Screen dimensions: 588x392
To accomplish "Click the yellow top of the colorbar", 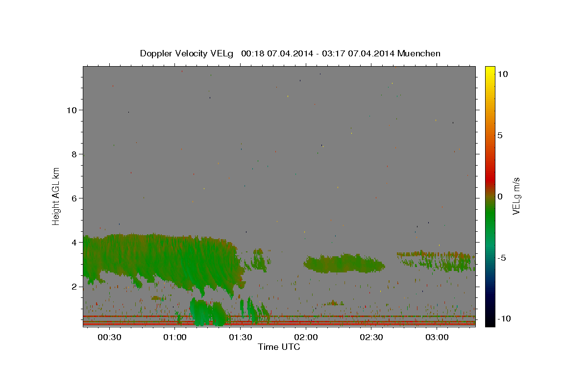I will (490, 71).
